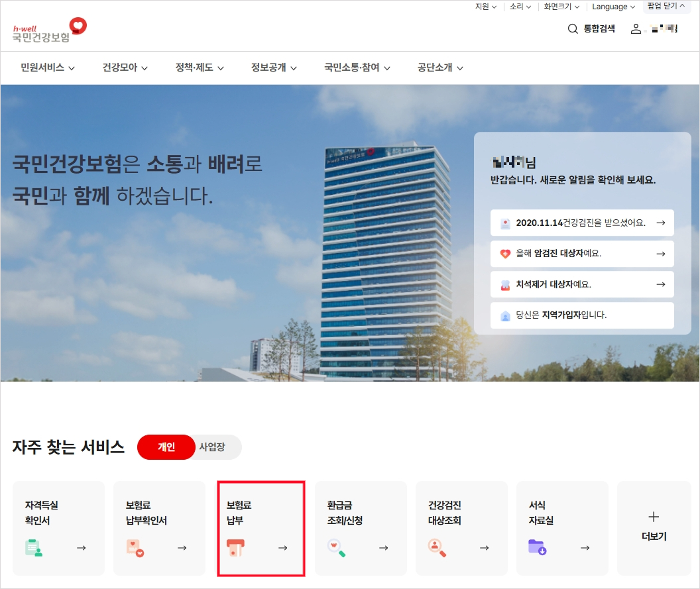700x589 pixels.
Task: Click the 서식 자료실 card title
Action: pyautogui.click(x=541, y=513)
